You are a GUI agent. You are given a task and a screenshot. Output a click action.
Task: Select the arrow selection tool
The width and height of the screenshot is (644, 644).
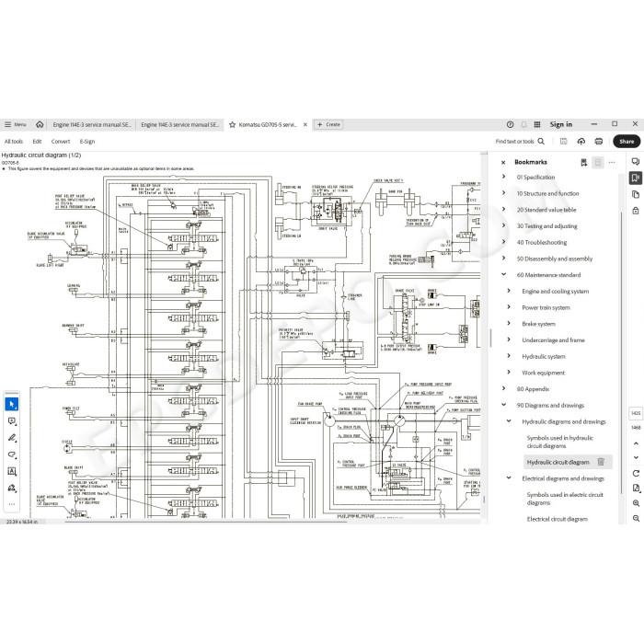point(11,404)
